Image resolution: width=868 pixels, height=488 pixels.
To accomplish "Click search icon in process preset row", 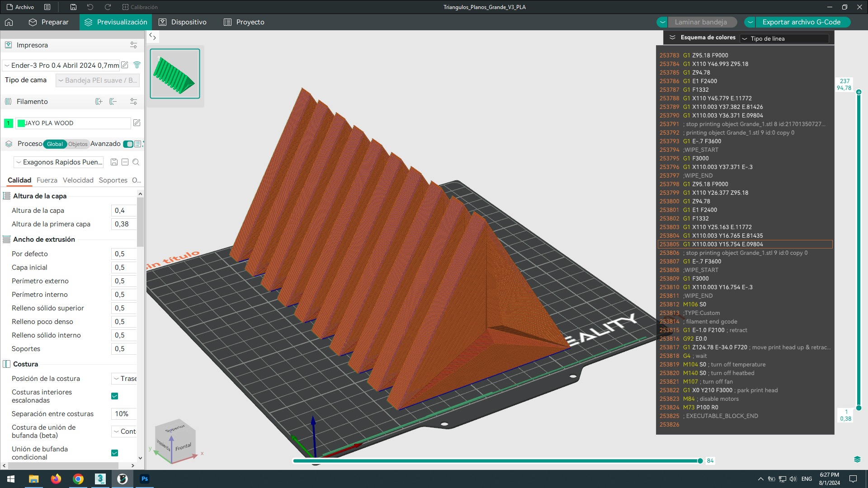I will point(136,162).
